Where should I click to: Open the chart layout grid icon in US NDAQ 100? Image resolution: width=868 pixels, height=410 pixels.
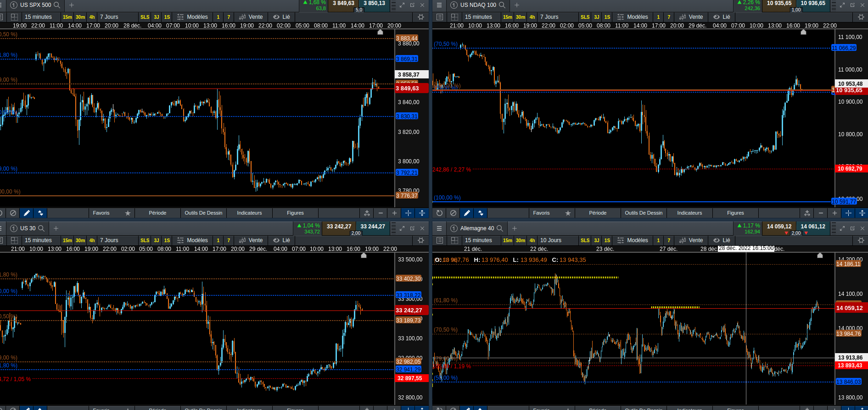454,17
